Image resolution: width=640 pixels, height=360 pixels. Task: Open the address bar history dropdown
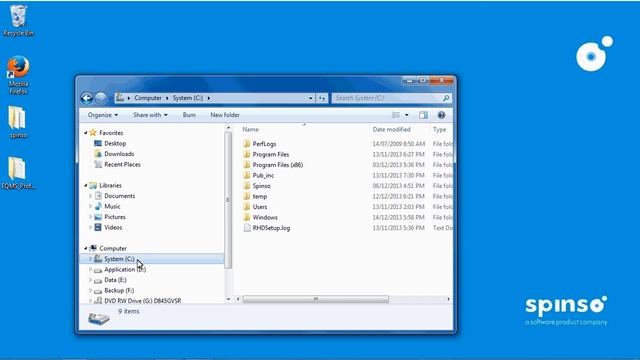point(310,98)
